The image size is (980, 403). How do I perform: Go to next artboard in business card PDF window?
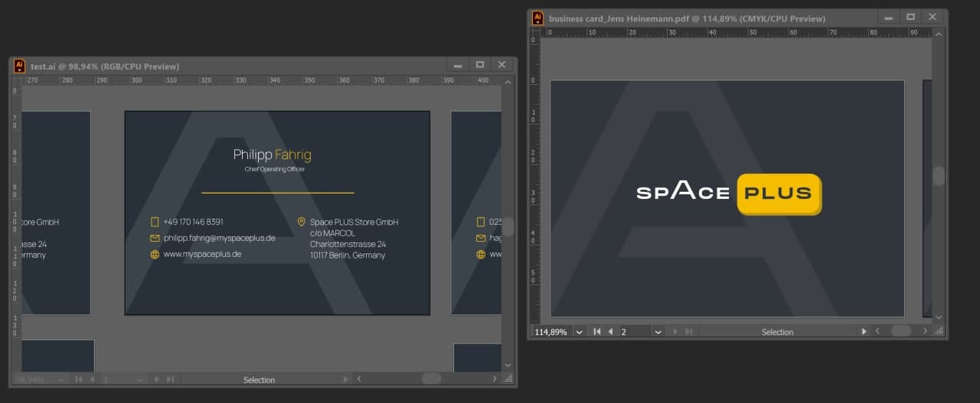coord(675,332)
